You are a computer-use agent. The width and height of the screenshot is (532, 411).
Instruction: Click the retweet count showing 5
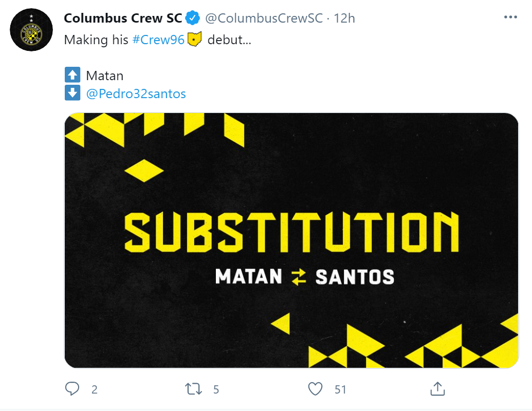pyautogui.click(x=214, y=389)
